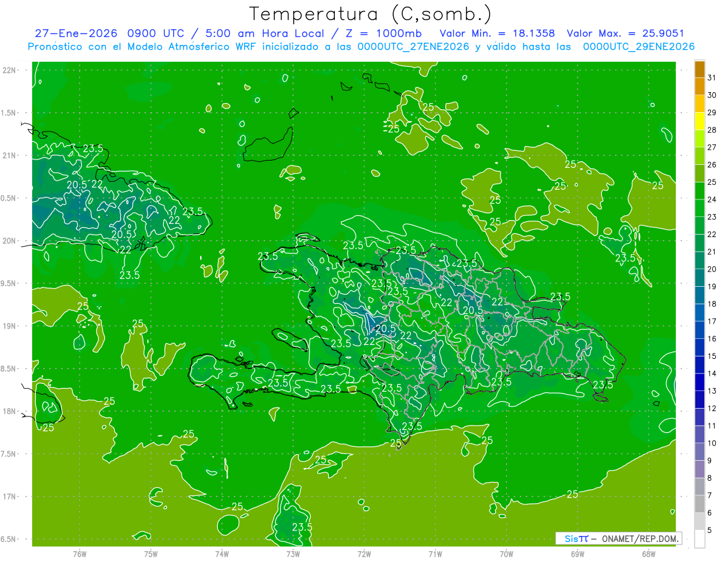Click the '68W' longitude label
The height and width of the screenshot is (562, 728).
tap(649, 554)
